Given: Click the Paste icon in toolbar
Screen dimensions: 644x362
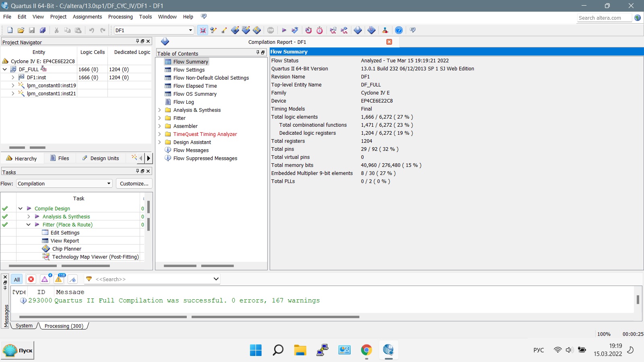Looking at the screenshot, I should coord(78,30).
